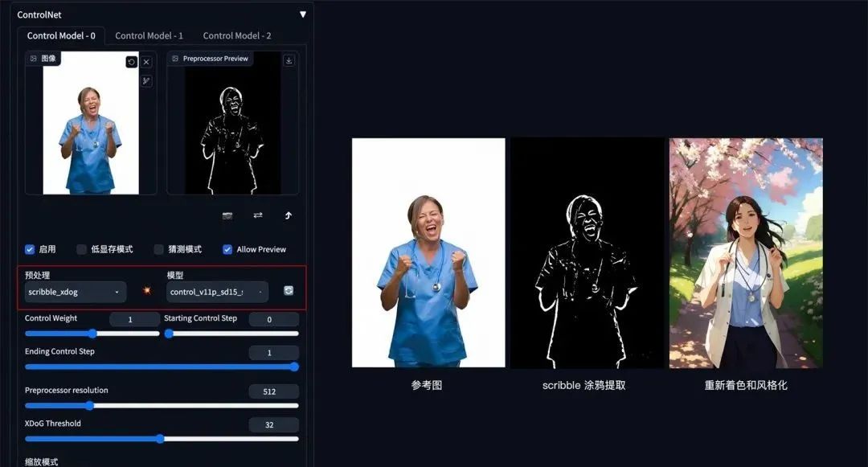The height and width of the screenshot is (467, 868).
Task: Click the Starting Control Step value field
Action: [273, 319]
